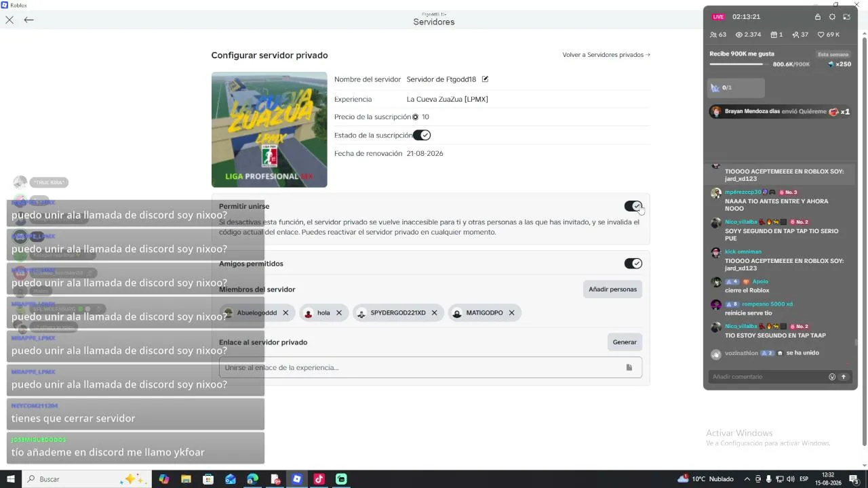The height and width of the screenshot is (488, 868).
Task: Click the lock icon in the live panel
Action: (818, 17)
